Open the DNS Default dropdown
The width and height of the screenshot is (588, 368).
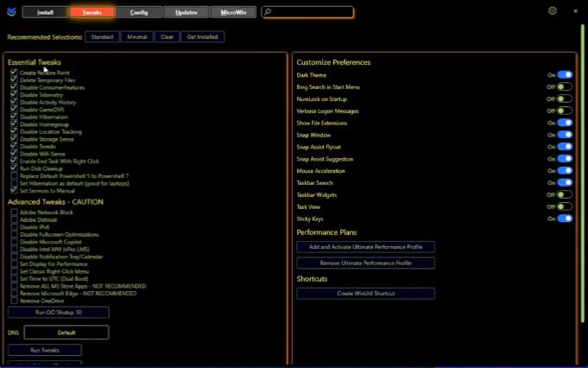pyautogui.click(x=66, y=333)
